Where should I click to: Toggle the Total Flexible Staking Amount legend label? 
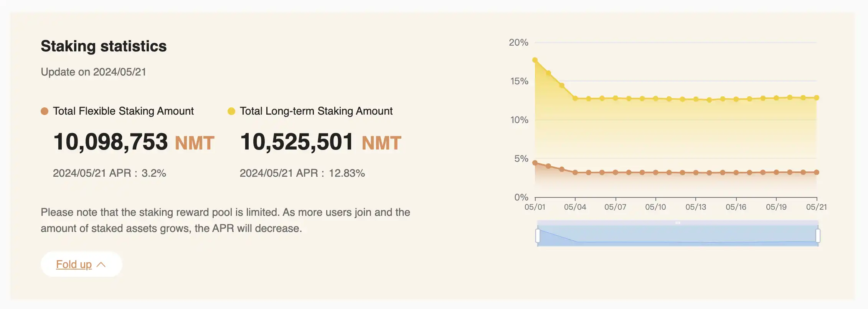pos(123,111)
